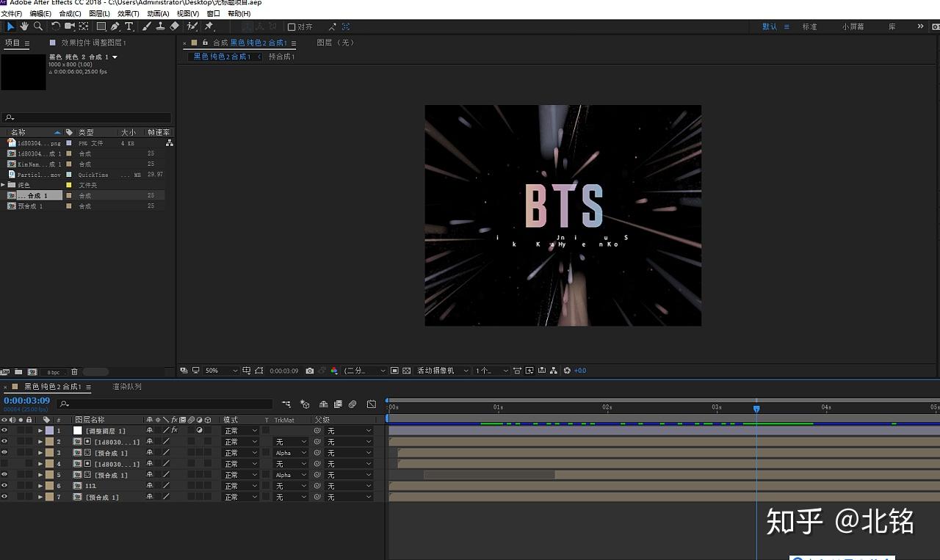
Task: Enable motion blur for timeline layers
Action: tap(352, 404)
